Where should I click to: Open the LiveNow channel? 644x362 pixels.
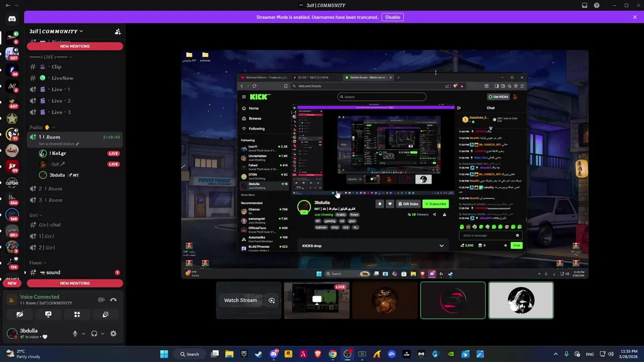coord(75,78)
